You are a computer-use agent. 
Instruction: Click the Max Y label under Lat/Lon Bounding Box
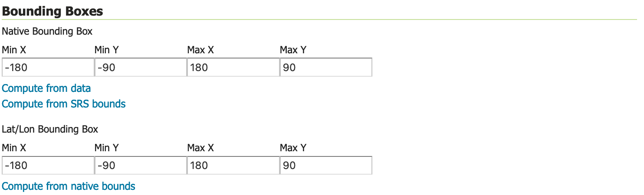pyautogui.click(x=293, y=148)
